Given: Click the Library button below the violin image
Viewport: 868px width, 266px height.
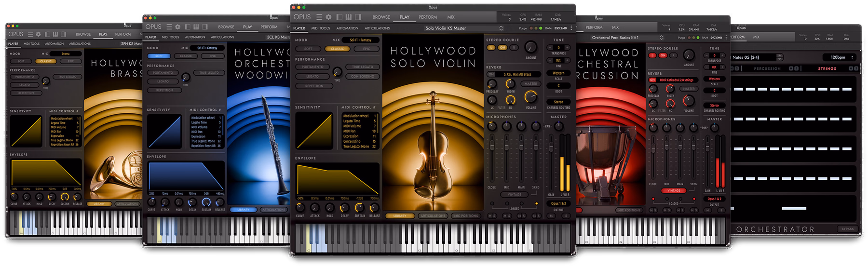Looking at the screenshot, I should click(x=400, y=216).
